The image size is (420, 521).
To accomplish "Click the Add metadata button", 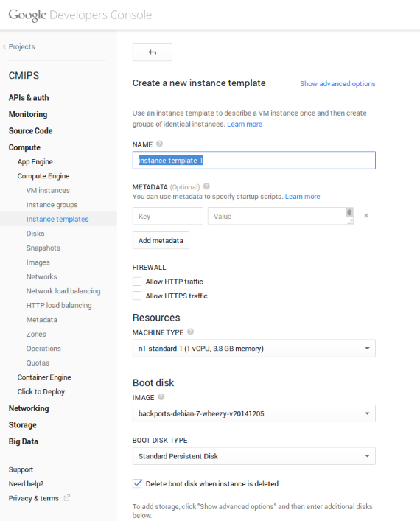I will click(161, 240).
